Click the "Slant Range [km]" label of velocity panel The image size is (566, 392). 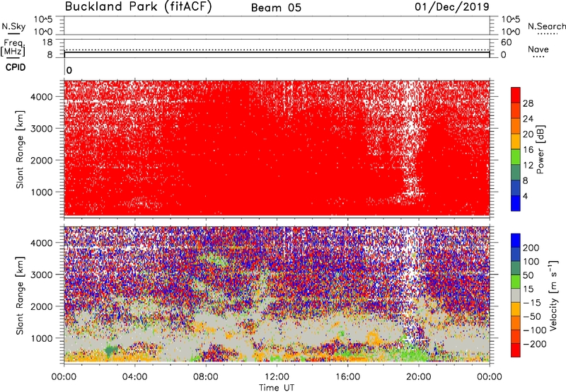[20, 295]
